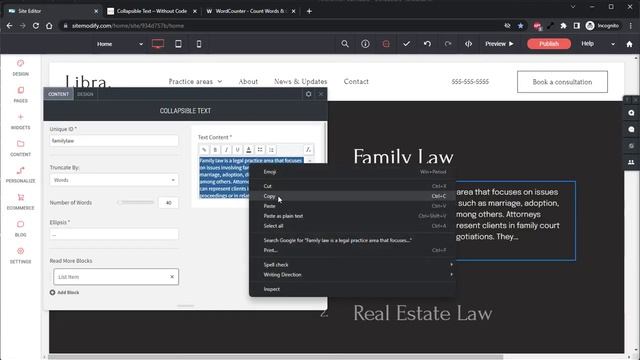
Task: Open the Contact nav link
Action: (x=356, y=82)
